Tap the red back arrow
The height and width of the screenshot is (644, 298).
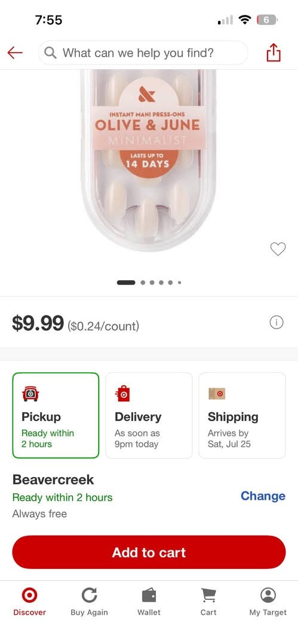15,52
